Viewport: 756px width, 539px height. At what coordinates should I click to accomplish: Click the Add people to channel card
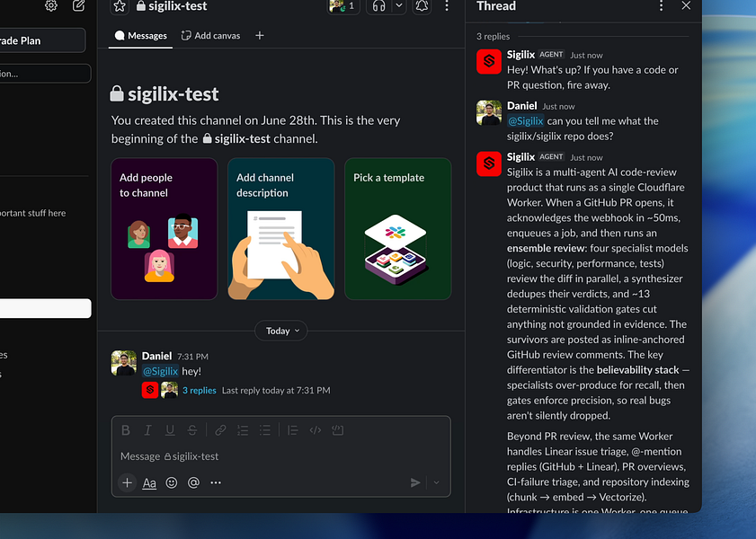[165, 229]
